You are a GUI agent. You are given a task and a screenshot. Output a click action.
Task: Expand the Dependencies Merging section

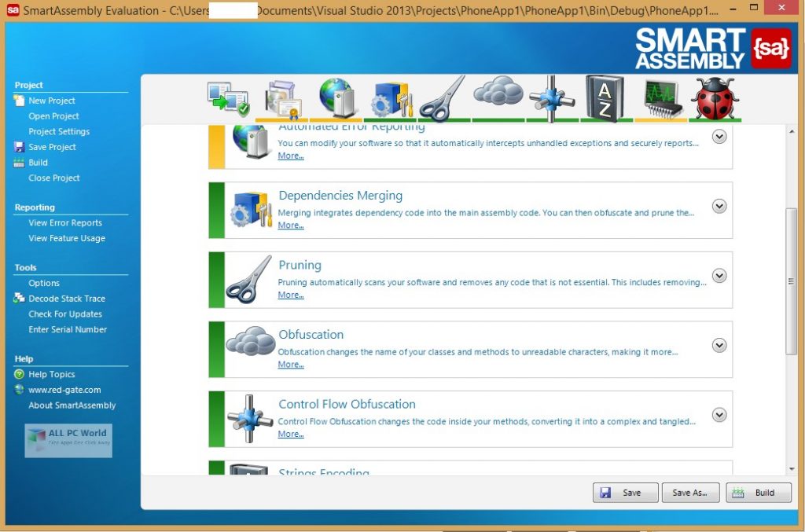tap(719, 206)
